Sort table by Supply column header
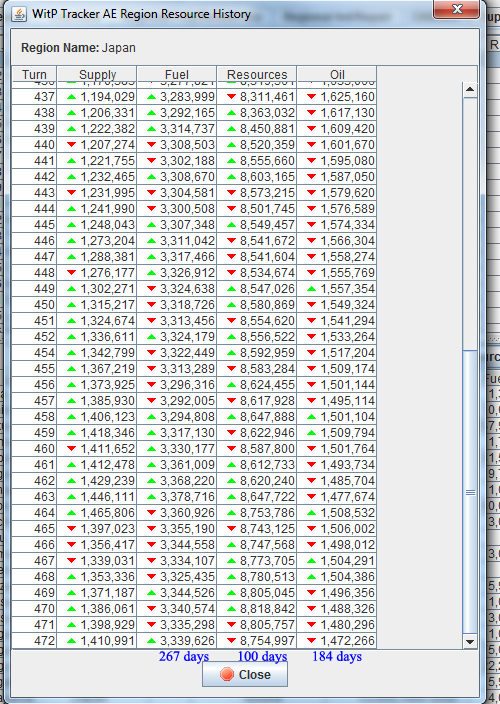The width and height of the screenshot is (500, 704). pos(97,74)
